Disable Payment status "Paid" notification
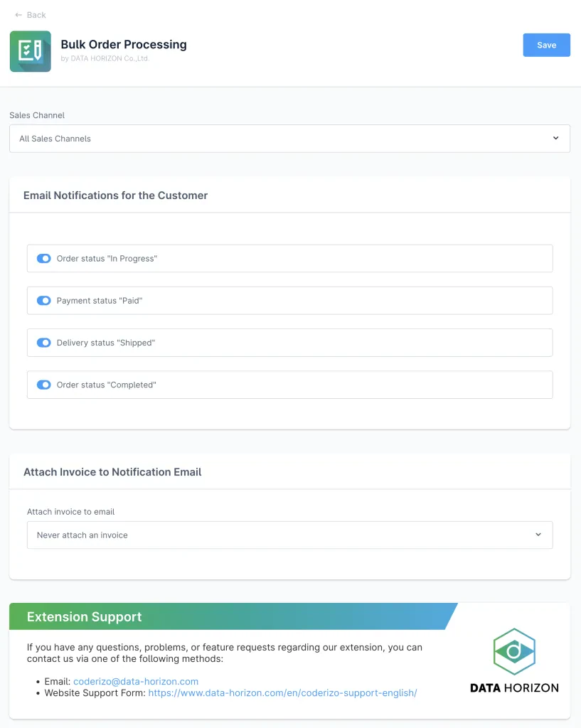581x728 pixels. tap(44, 301)
